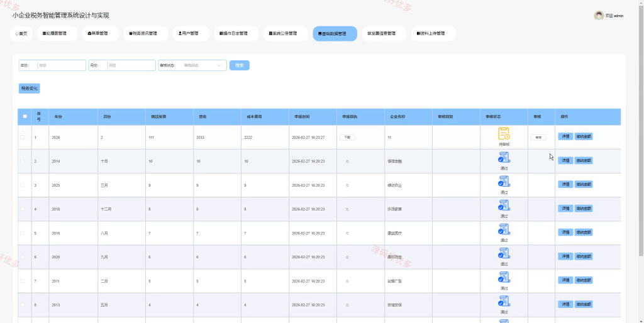
Task: Click the approved status icon for the 2016 row
Action: point(504,229)
